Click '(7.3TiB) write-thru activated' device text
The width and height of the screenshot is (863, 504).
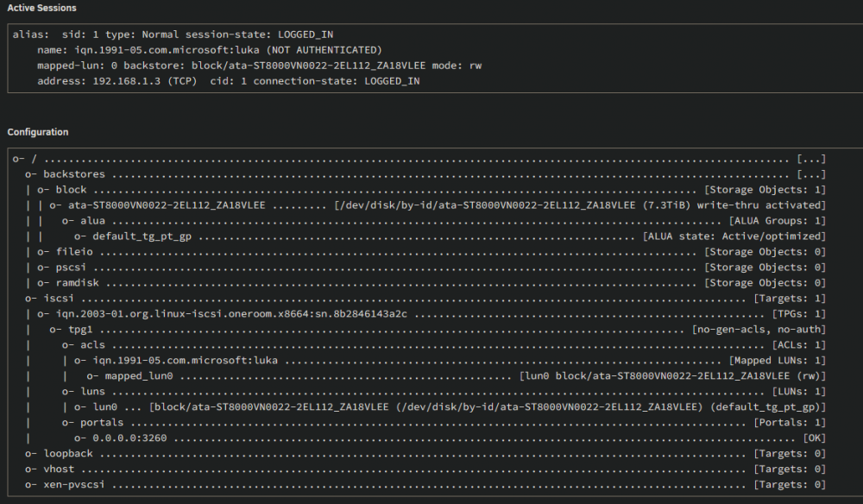click(x=733, y=205)
